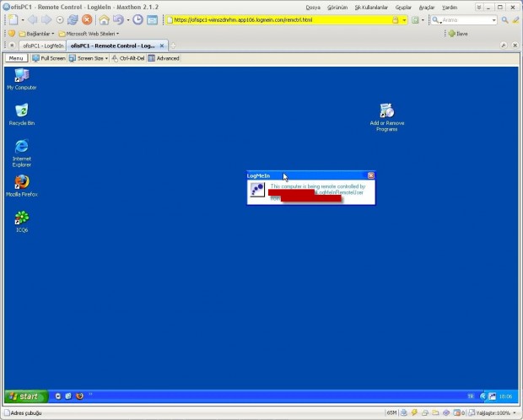Expand the Bağlantılar folder
523x420 pixels.
pyautogui.click(x=36, y=34)
